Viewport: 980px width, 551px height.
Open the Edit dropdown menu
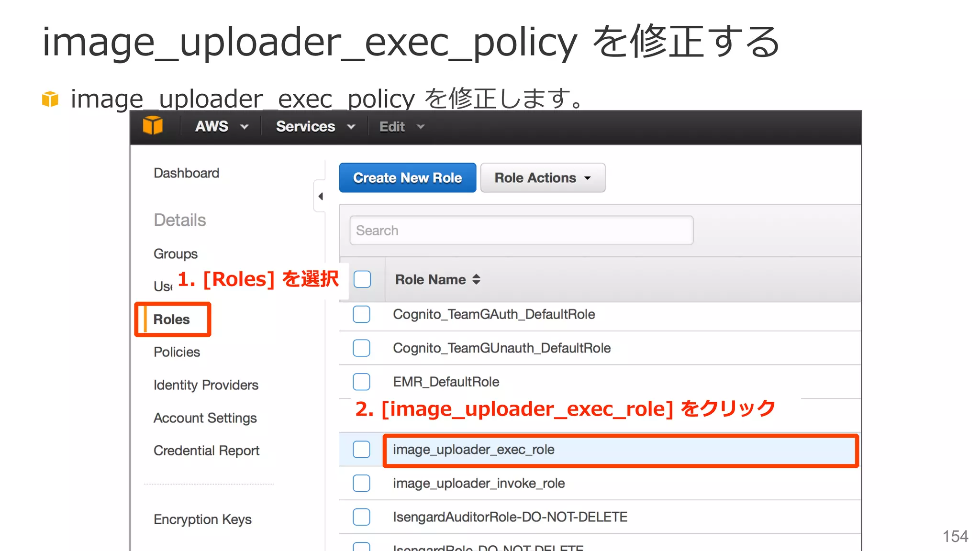pos(402,127)
